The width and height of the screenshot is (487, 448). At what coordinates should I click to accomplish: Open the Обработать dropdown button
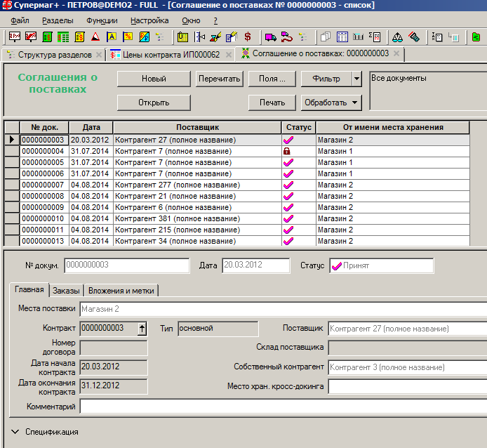[331, 103]
